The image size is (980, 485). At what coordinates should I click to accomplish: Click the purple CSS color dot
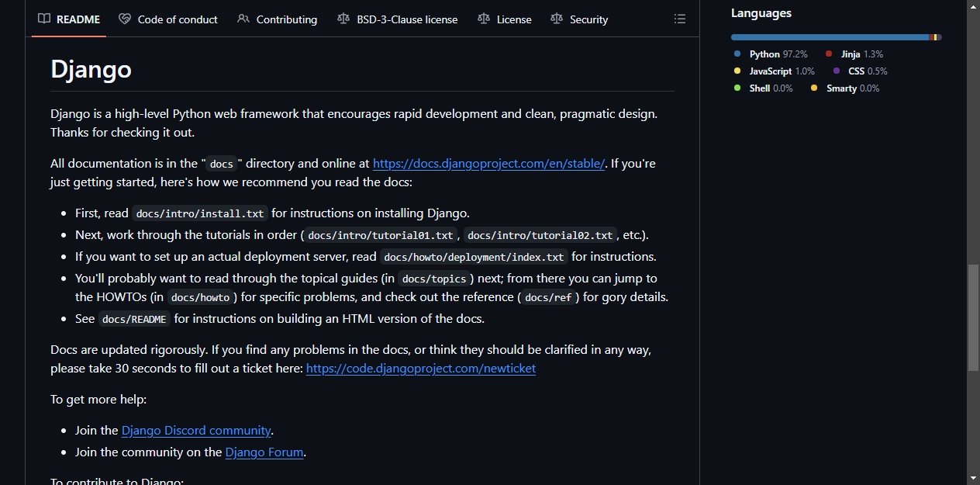tap(837, 71)
